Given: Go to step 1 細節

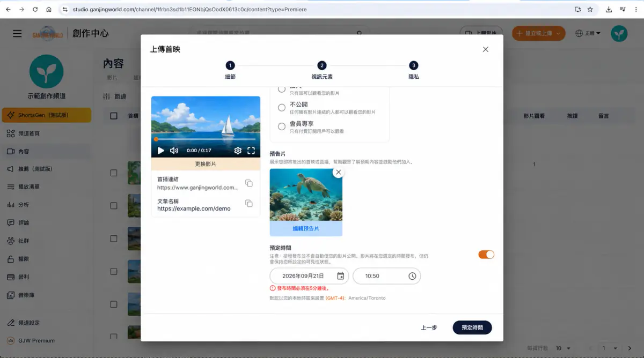Looking at the screenshot, I should tap(230, 70).
